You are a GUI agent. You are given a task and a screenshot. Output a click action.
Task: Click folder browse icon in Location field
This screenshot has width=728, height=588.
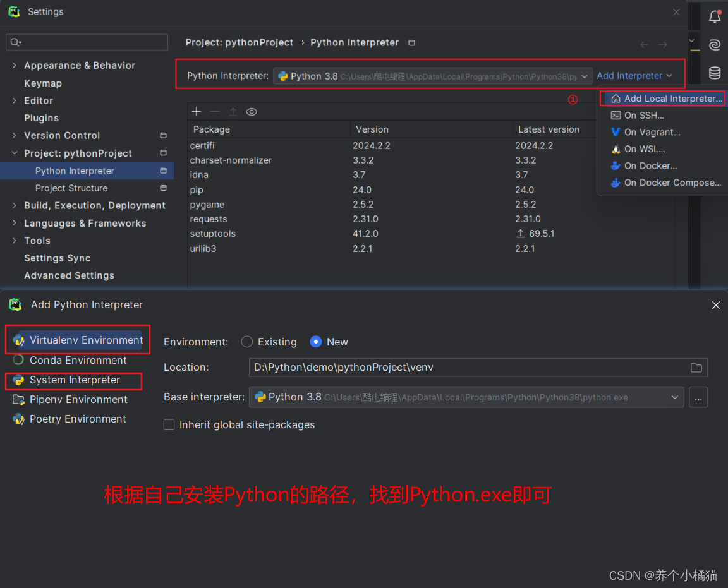(x=696, y=368)
